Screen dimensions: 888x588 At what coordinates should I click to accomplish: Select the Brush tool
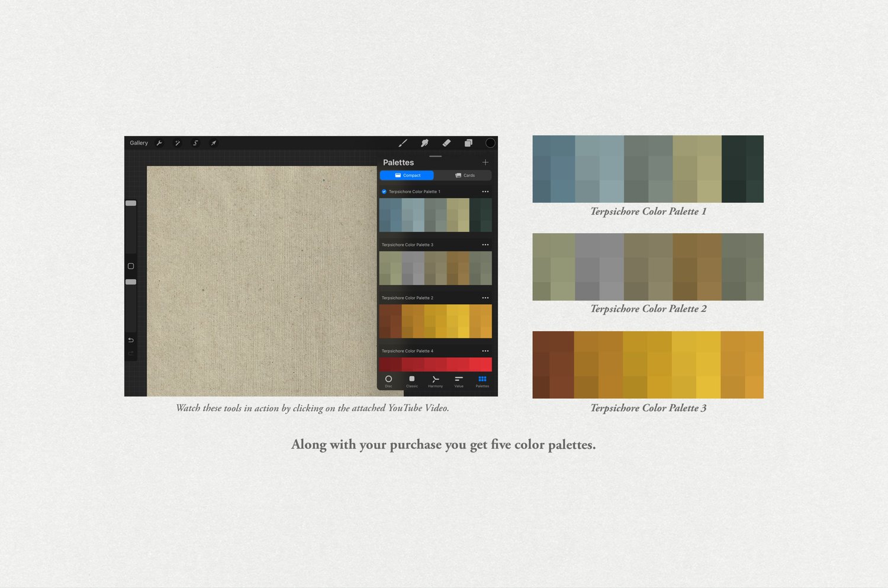pos(403,143)
